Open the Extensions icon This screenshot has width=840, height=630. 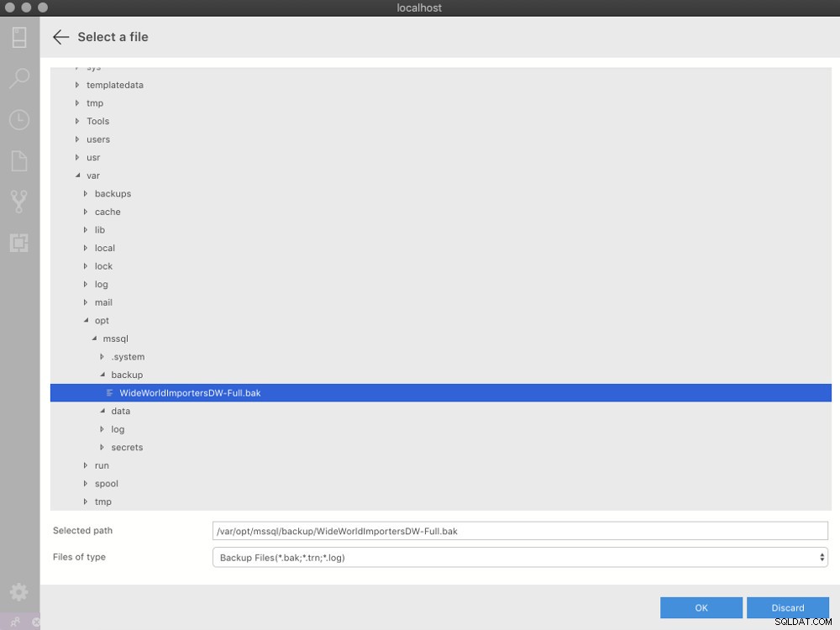coord(19,243)
